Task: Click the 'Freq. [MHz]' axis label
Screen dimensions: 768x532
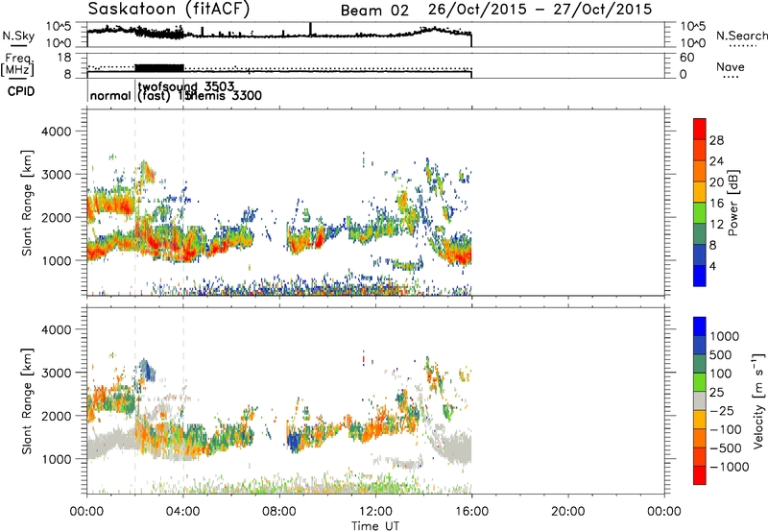Action: (x=17, y=64)
